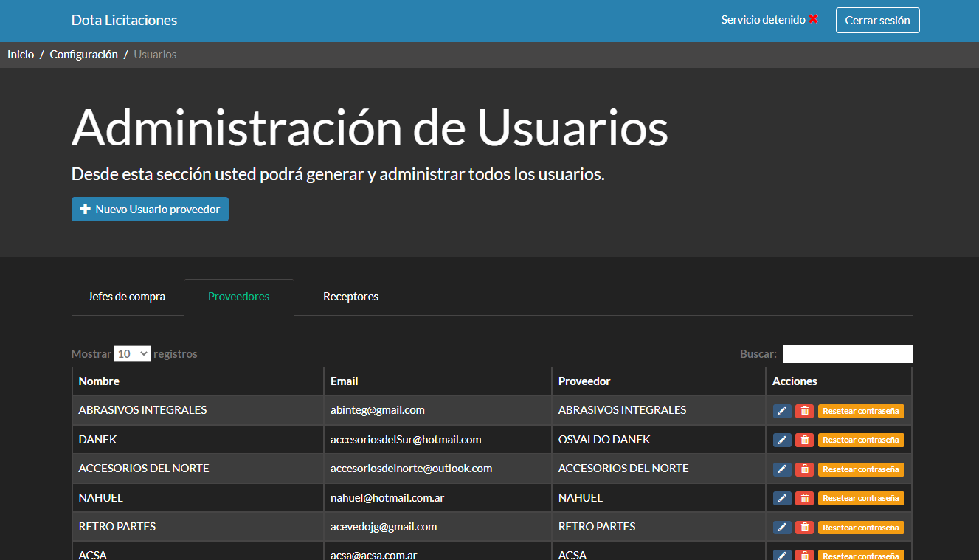This screenshot has height=560, width=979.
Task: Switch to the Jefes de compra tab
Action: pos(126,297)
